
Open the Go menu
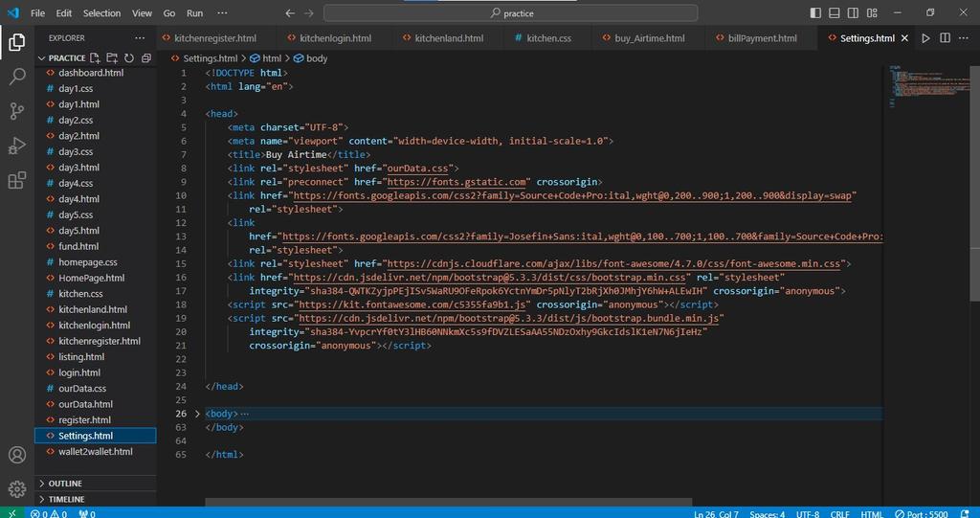click(x=168, y=13)
